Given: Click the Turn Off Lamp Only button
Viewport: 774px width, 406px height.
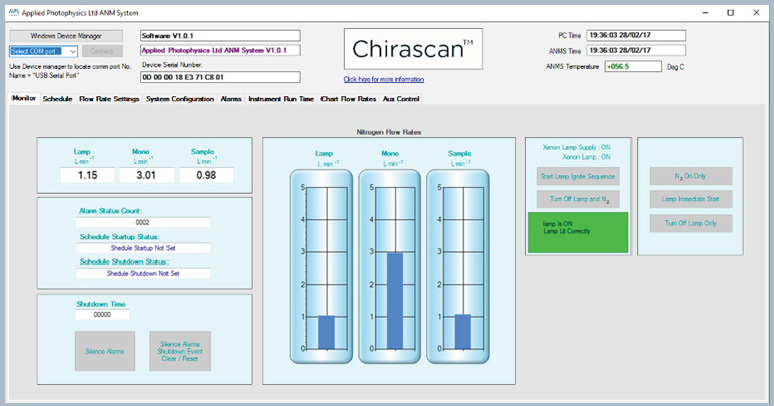Looking at the screenshot, I should click(691, 223).
